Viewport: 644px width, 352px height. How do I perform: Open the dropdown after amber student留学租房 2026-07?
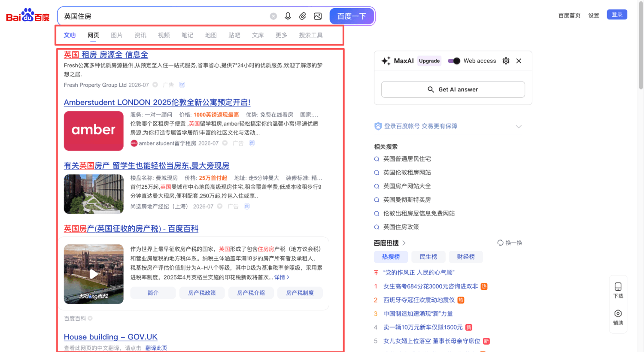tap(225, 143)
